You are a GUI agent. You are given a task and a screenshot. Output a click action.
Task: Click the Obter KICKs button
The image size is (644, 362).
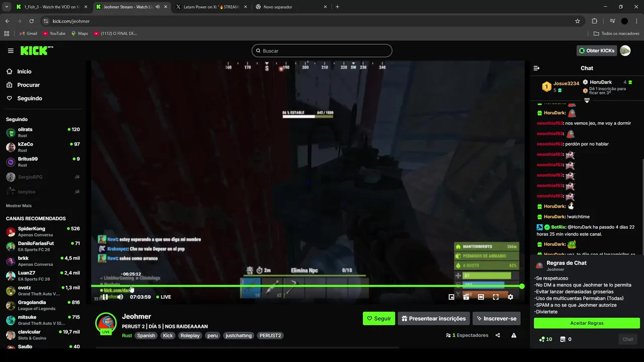597,51
